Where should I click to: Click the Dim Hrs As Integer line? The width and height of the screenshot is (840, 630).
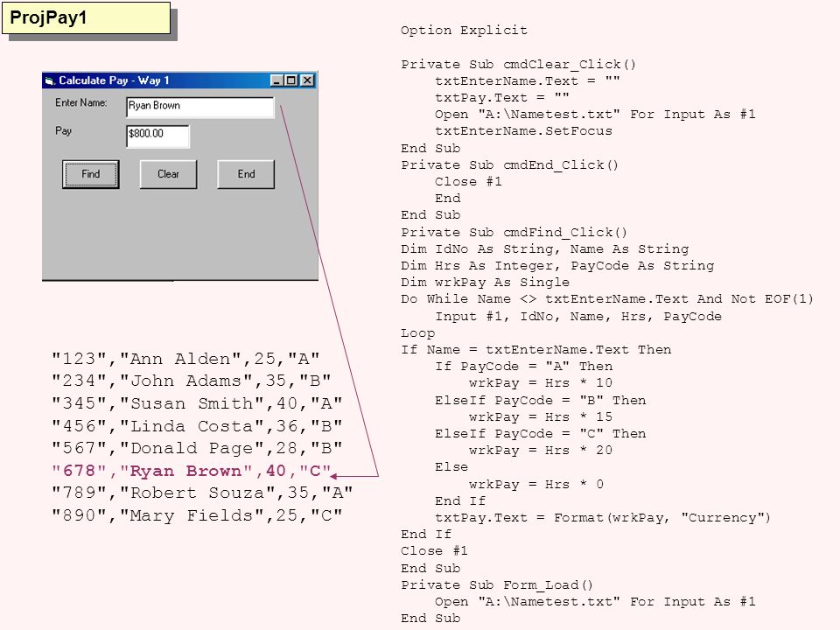pos(557,266)
